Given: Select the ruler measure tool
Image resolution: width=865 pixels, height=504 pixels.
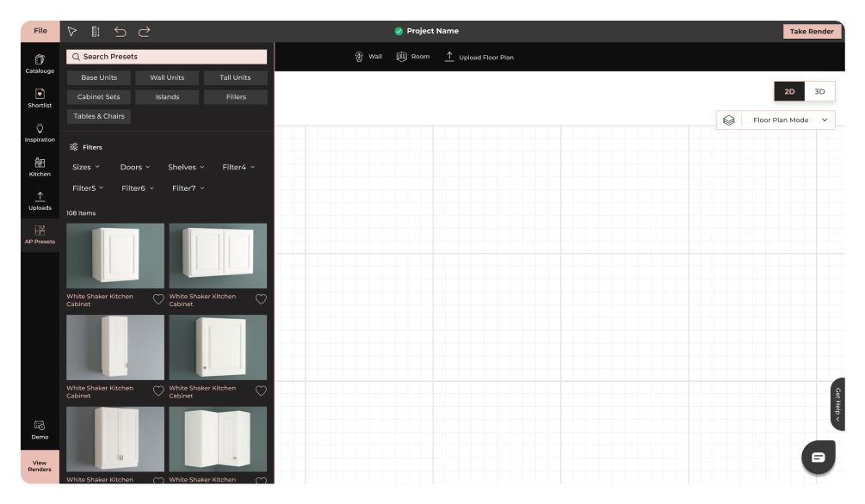Looking at the screenshot, I should tap(96, 32).
